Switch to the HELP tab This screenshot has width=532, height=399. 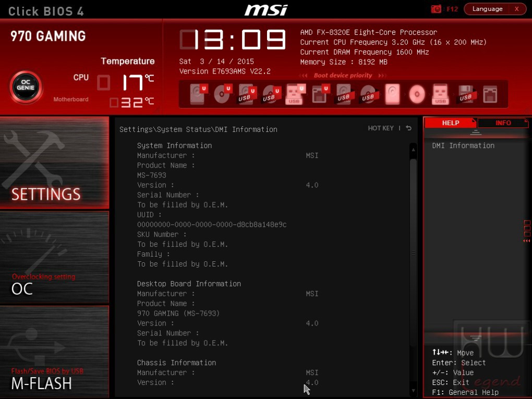[x=450, y=123]
